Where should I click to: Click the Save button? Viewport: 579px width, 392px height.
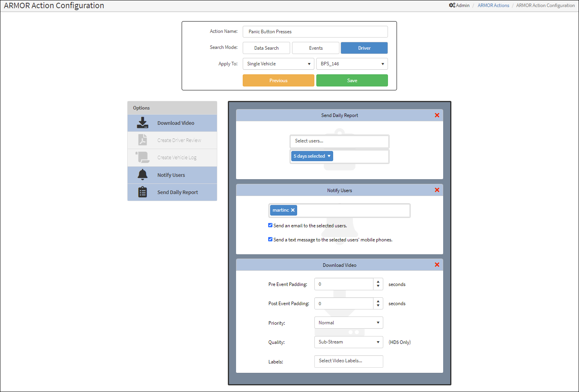point(352,80)
